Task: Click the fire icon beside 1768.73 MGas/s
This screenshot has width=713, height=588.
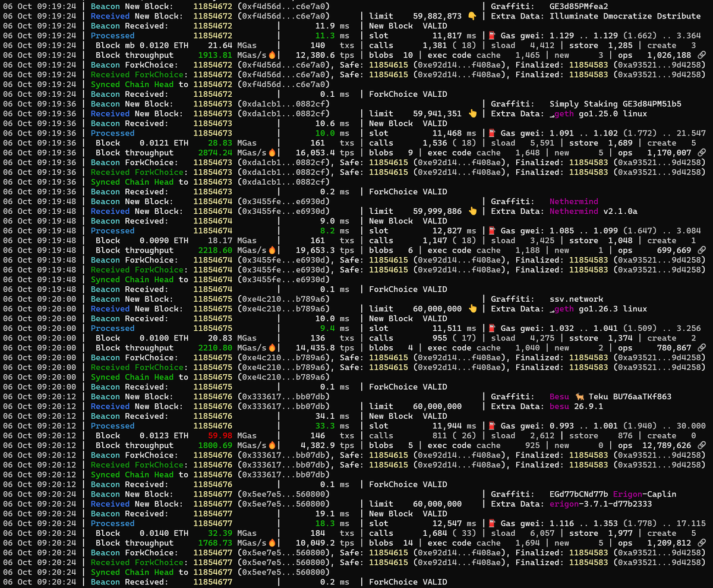Action: point(272,543)
